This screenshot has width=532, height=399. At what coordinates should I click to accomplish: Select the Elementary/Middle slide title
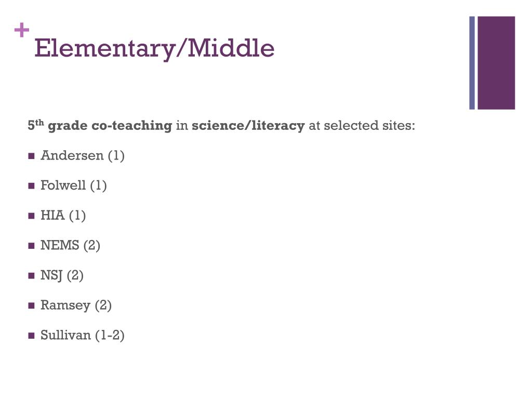pyautogui.click(x=154, y=49)
